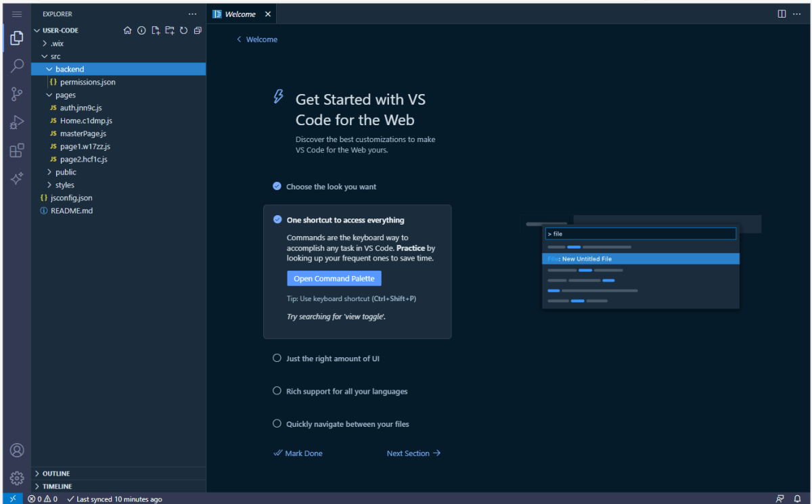
Task: Split the editor right
Action: 782,14
